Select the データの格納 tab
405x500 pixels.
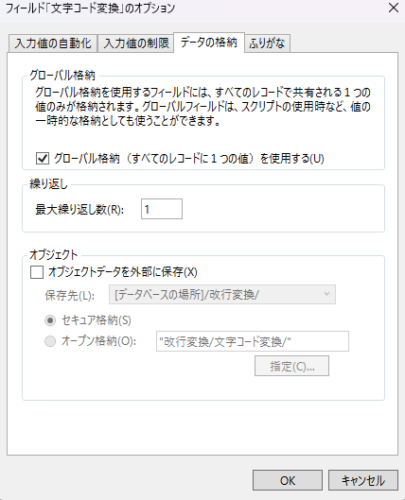(x=209, y=42)
